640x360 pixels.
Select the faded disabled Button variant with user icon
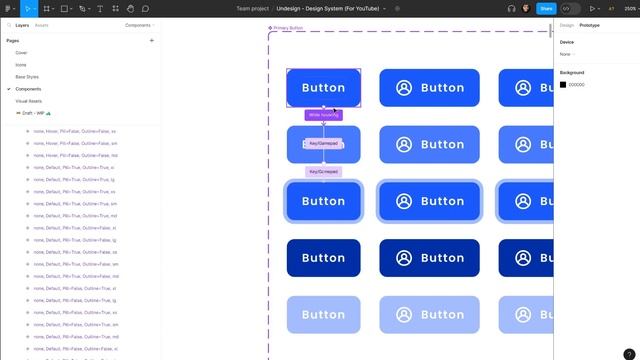429,315
